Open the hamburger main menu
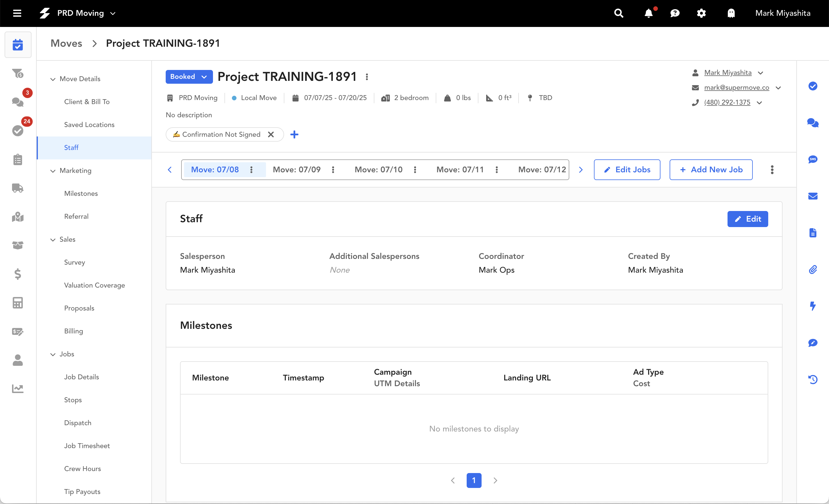This screenshot has width=829, height=504. click(x=17, y=13)
